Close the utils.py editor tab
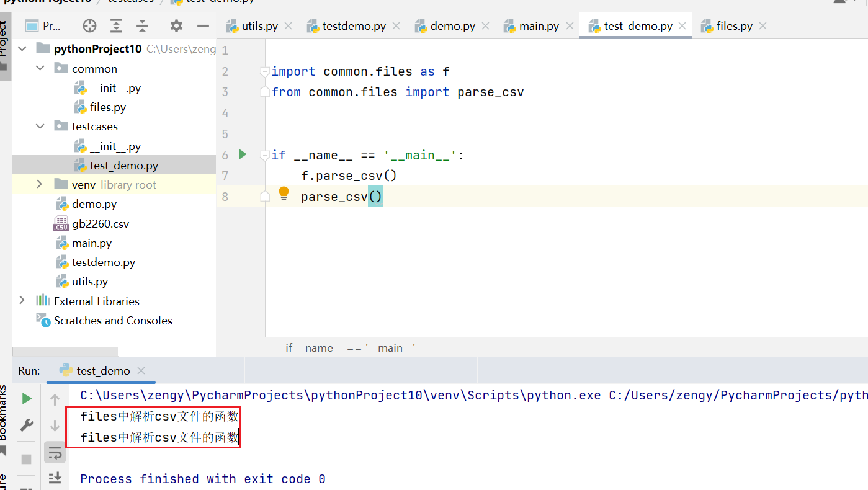This screenshot has height=490, width=868. tap(288, 26)
